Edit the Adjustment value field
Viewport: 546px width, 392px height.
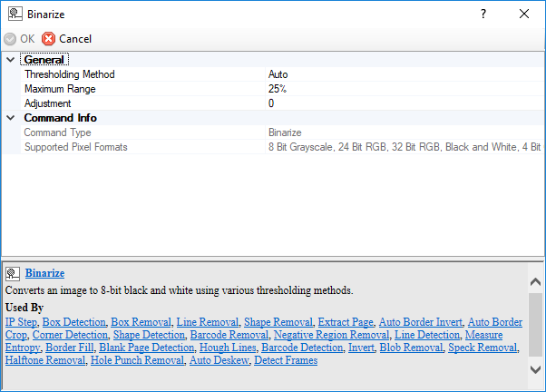click(399, 103)
